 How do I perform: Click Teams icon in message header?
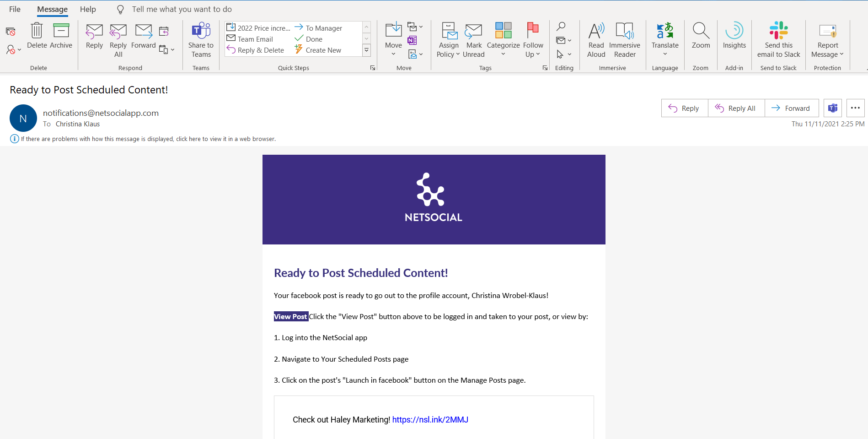pyautogui.click(x=833, y=108)
